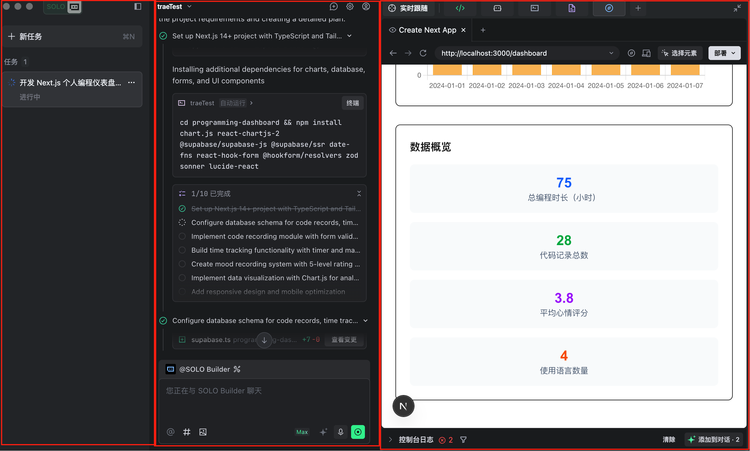Switch to the second tool panel tab
750x451 pixels.
497,8
